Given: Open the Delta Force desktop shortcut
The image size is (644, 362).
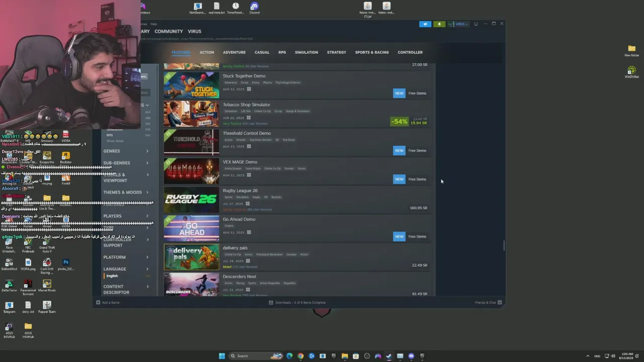Looking at the screenshot, I should (x=9, y=286).
